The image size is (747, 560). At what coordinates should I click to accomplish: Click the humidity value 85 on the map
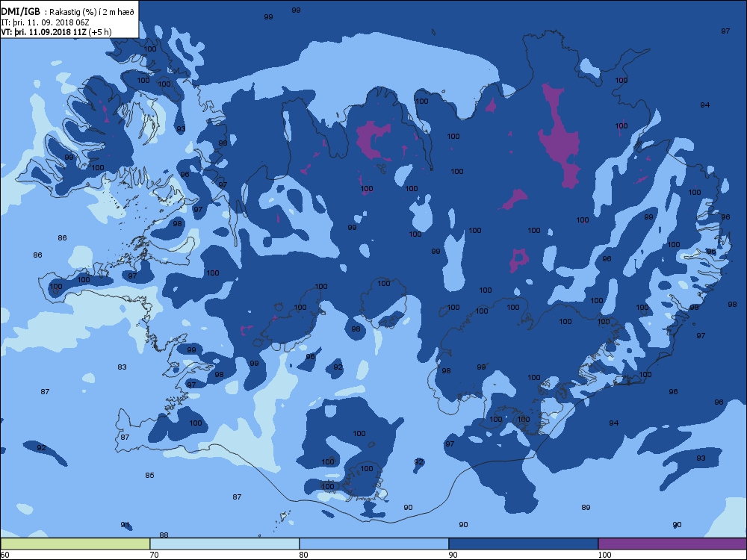(149, 475)
